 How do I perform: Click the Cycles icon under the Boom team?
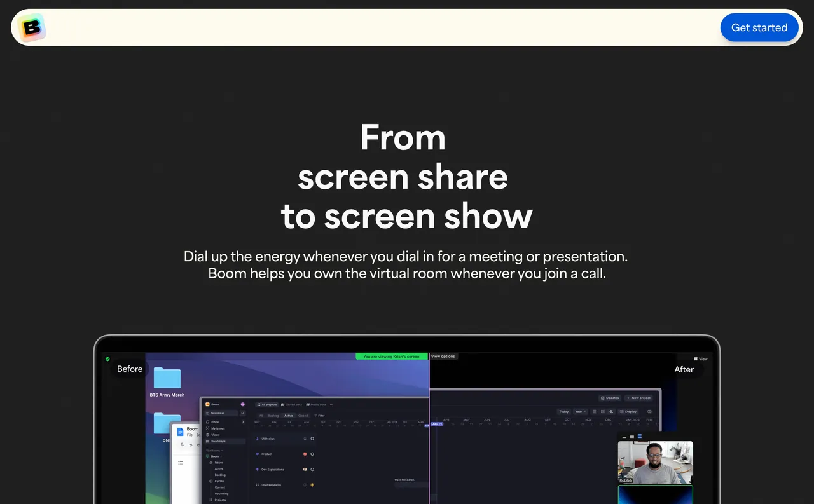click(x=210, y=481)
